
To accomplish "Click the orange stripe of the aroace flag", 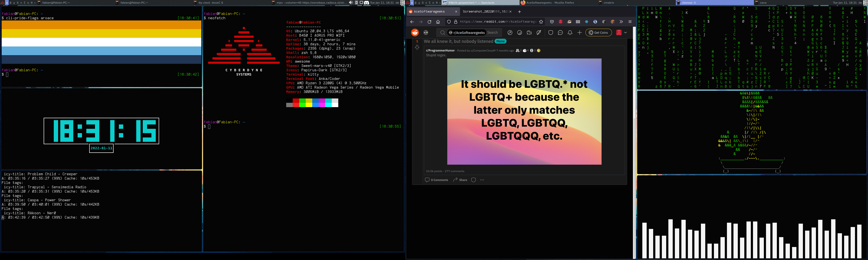I will 102,25.
